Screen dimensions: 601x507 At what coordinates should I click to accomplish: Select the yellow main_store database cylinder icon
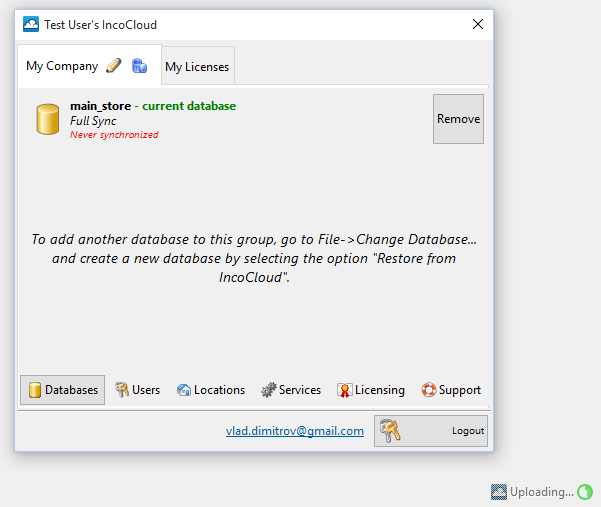point(48,119)
